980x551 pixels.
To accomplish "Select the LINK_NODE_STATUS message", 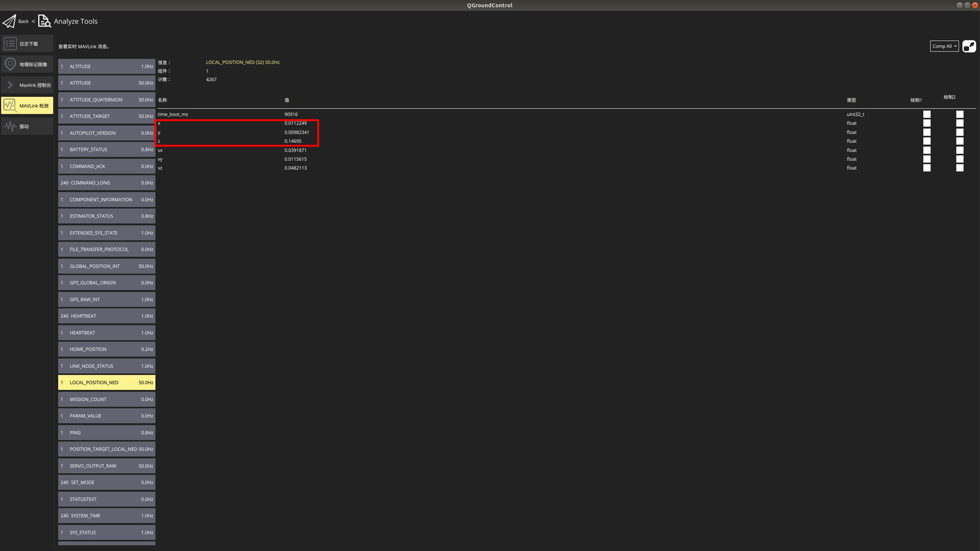I will [x=107, y=366].
